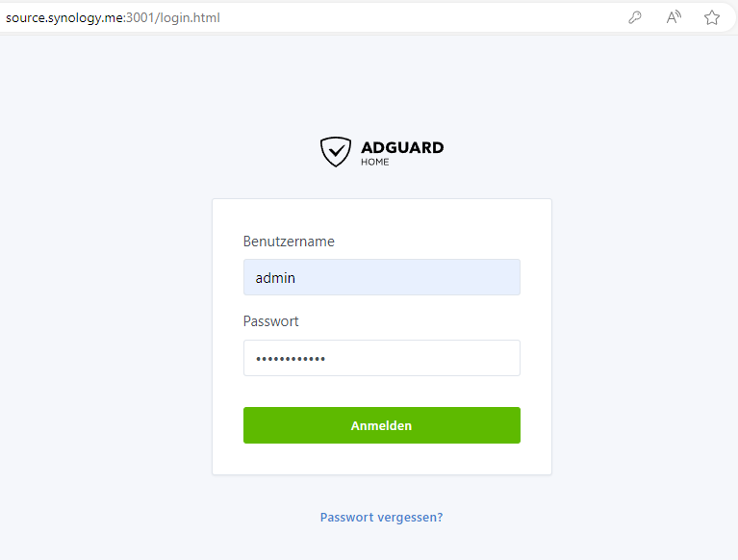738x560 pixels.
Task: Click the source.synology.me domain in the address bar
Action: click(62, 17)
